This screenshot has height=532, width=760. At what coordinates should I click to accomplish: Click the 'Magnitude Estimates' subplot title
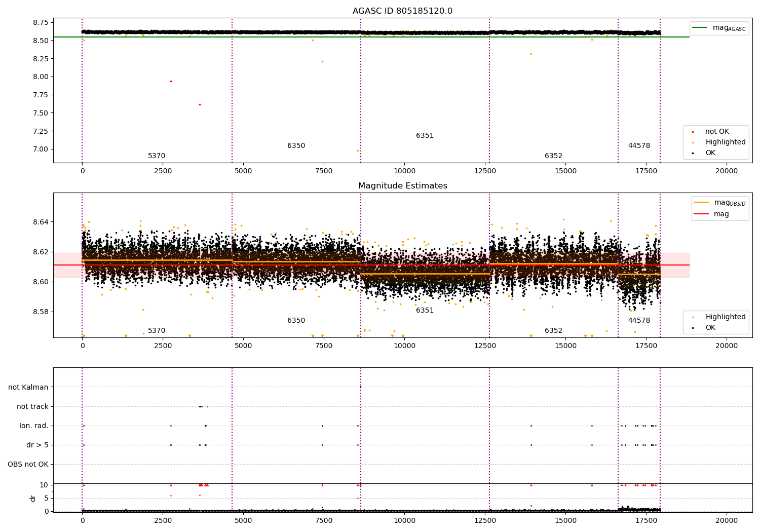pos(402,186)
